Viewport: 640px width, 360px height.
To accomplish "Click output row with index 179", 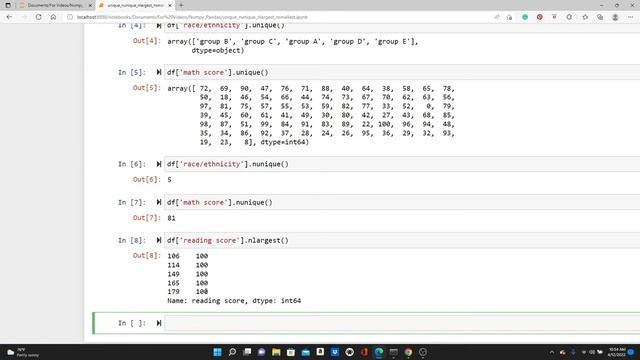I will [188, 292].
